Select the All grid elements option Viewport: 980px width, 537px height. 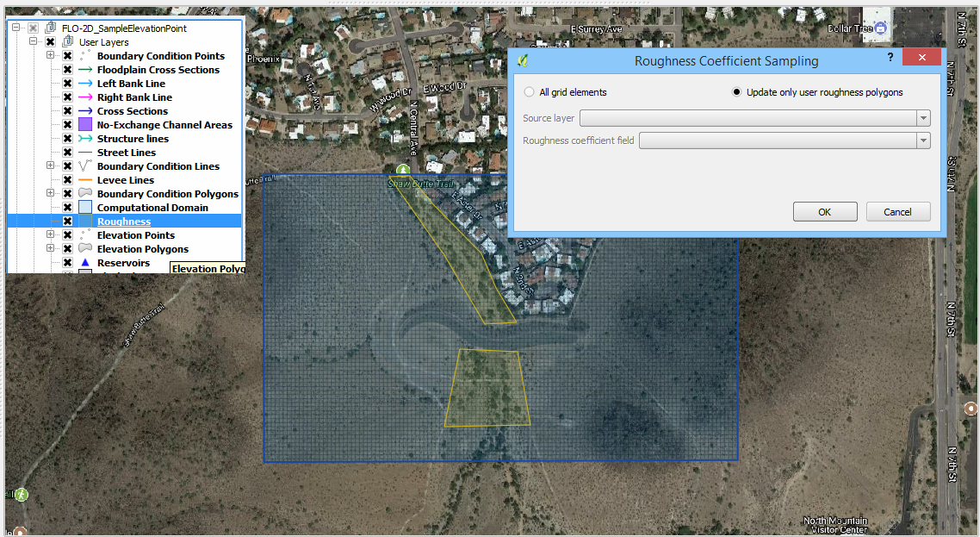coord(530,92)
